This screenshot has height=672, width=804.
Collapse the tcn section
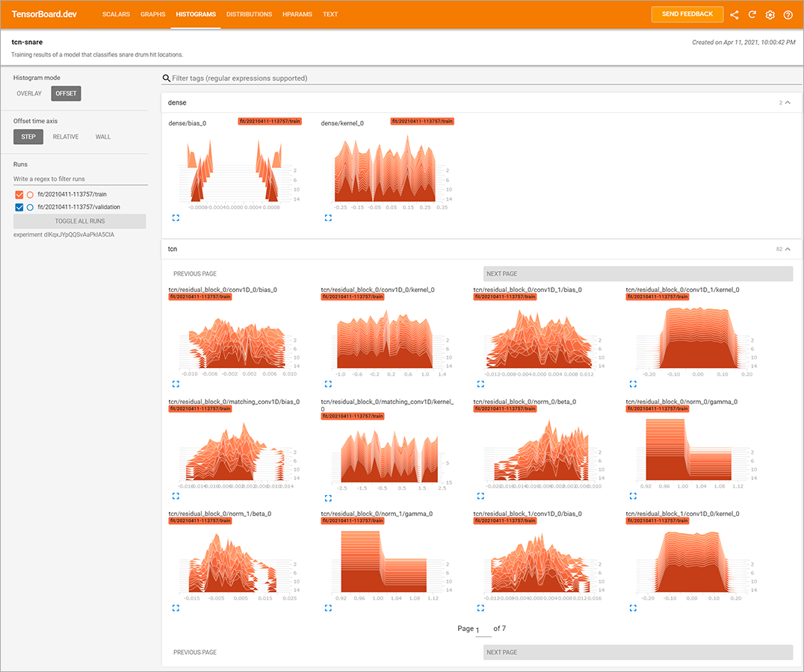tap(788, 249)
